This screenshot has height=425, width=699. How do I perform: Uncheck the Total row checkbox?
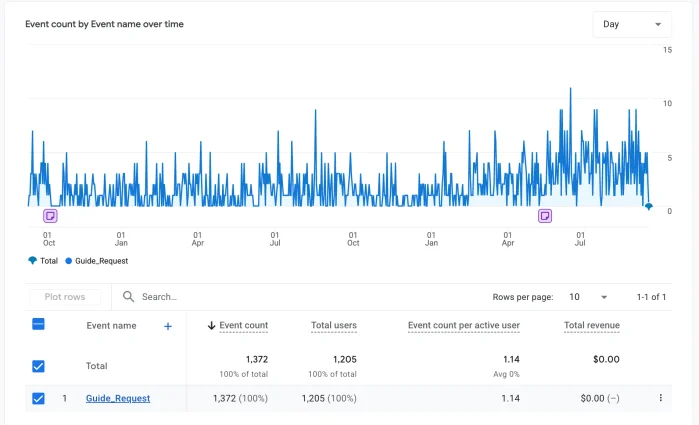38,366
